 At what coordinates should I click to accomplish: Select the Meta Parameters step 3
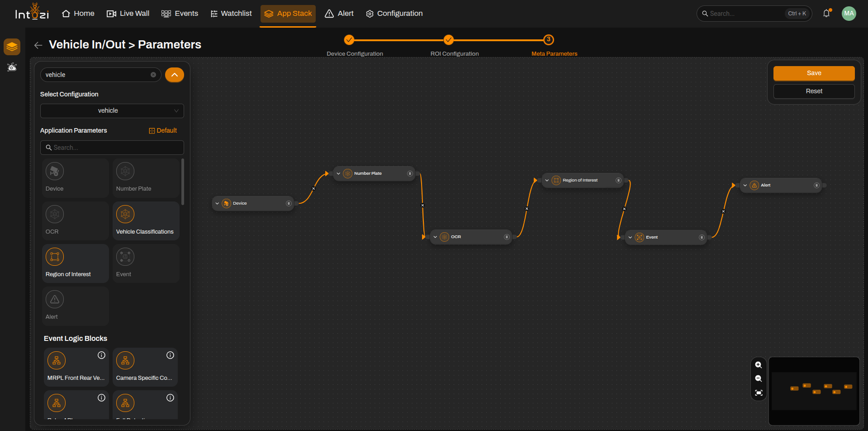(549, 40)
